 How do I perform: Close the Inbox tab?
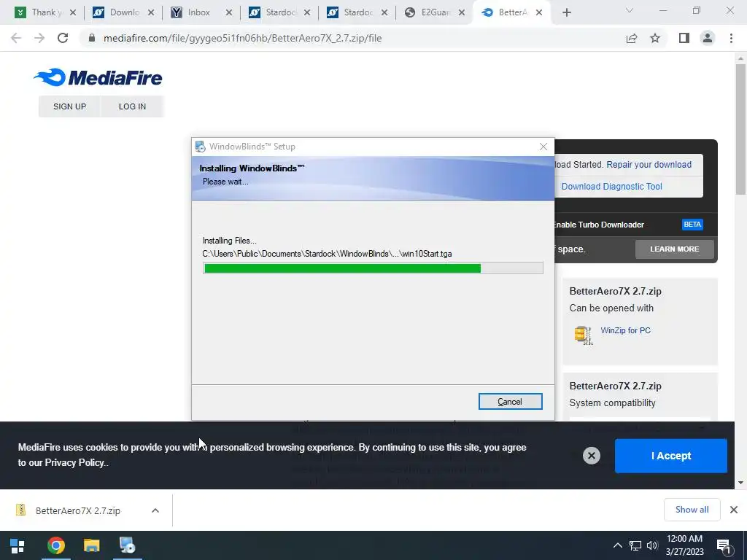228,12
